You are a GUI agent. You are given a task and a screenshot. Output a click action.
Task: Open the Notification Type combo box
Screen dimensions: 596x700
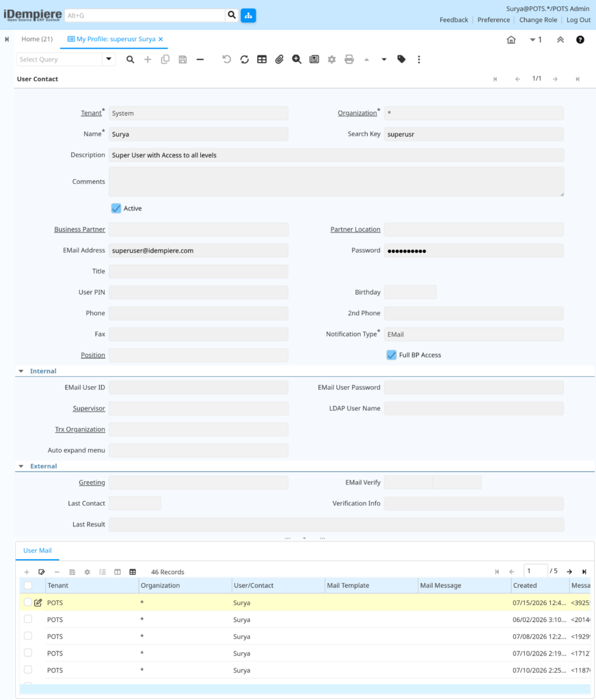(474, 334)
